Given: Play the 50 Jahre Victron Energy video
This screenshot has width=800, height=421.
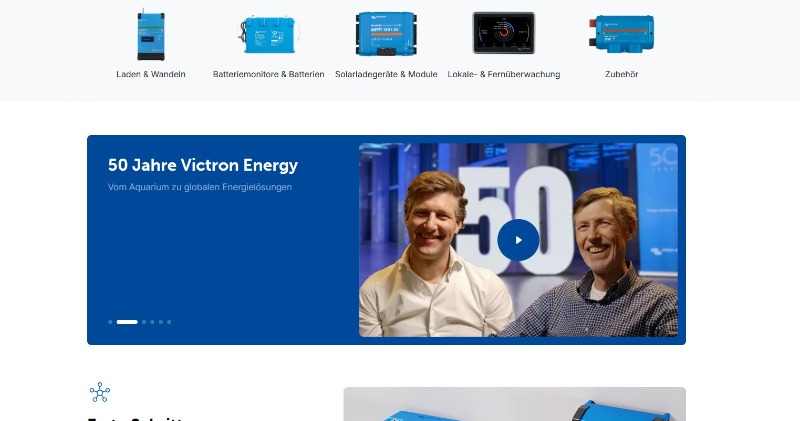Looking at the screenshot, I should [x=518, y=240].
